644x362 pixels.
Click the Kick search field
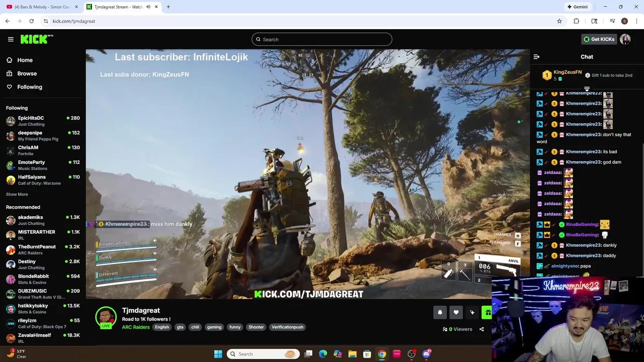point(322,39)
